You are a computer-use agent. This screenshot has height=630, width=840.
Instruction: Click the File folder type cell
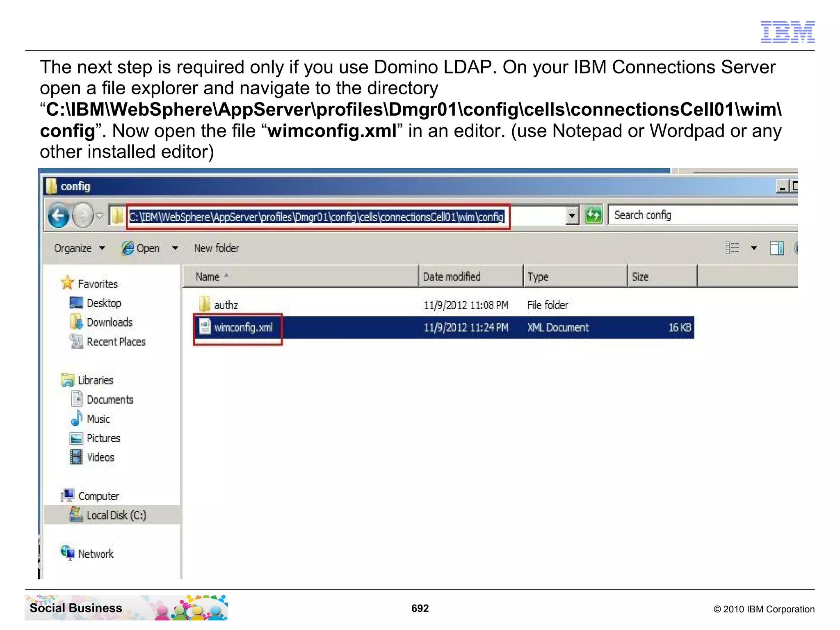tap(548, 305)
